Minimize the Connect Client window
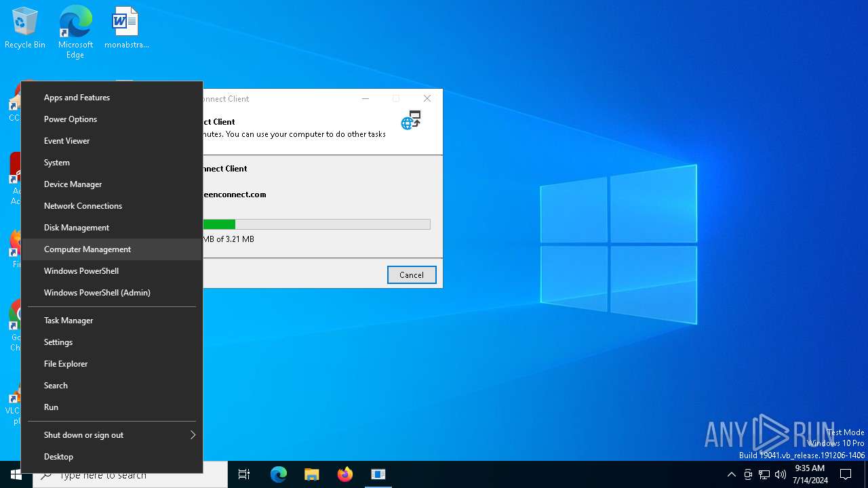The height and width of the screenshot is (488, 868). [x=365, y=99]
